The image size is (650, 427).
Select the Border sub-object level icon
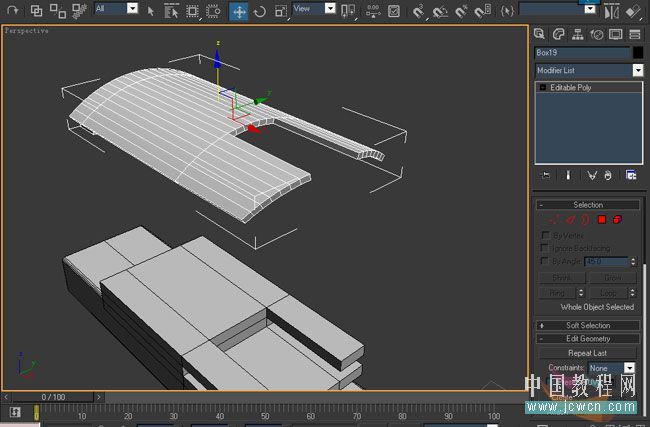click(585, 220)
